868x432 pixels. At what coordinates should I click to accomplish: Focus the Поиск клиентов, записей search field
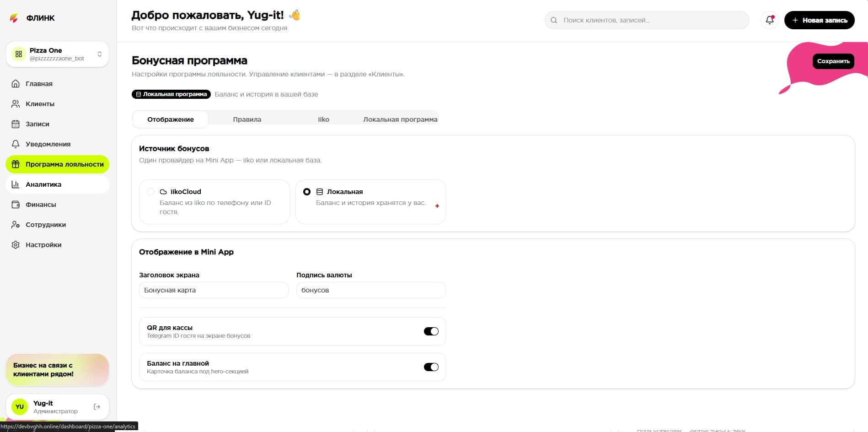(x=647, y=20)
